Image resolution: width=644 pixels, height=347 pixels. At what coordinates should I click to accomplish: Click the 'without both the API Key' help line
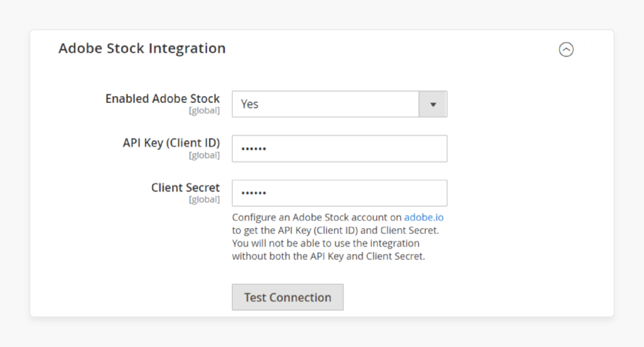(328, 256)
